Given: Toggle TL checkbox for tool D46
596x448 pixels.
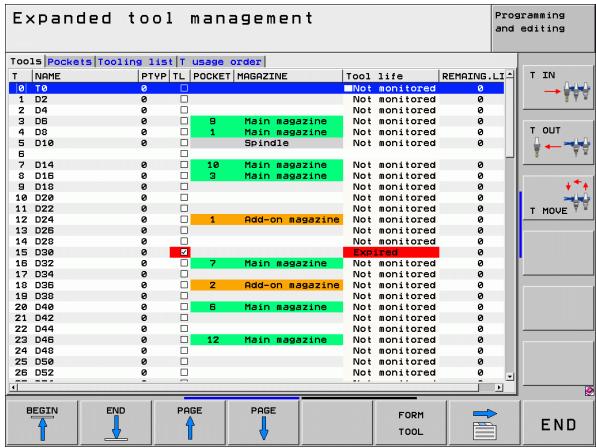Looking at the screenshot, I should click(184, 340).
